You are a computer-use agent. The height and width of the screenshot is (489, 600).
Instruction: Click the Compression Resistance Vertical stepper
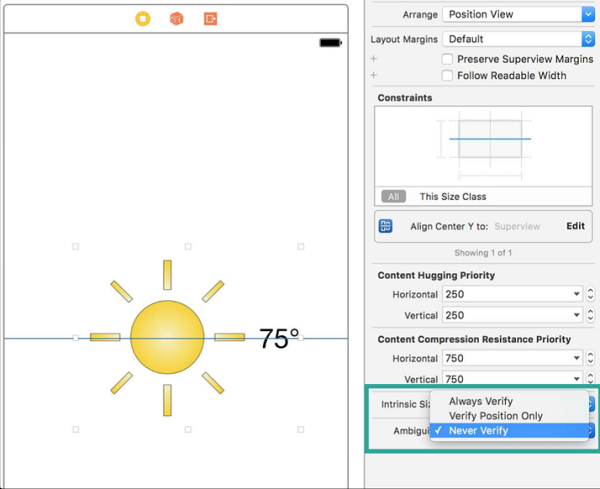(x=590, y=378)
